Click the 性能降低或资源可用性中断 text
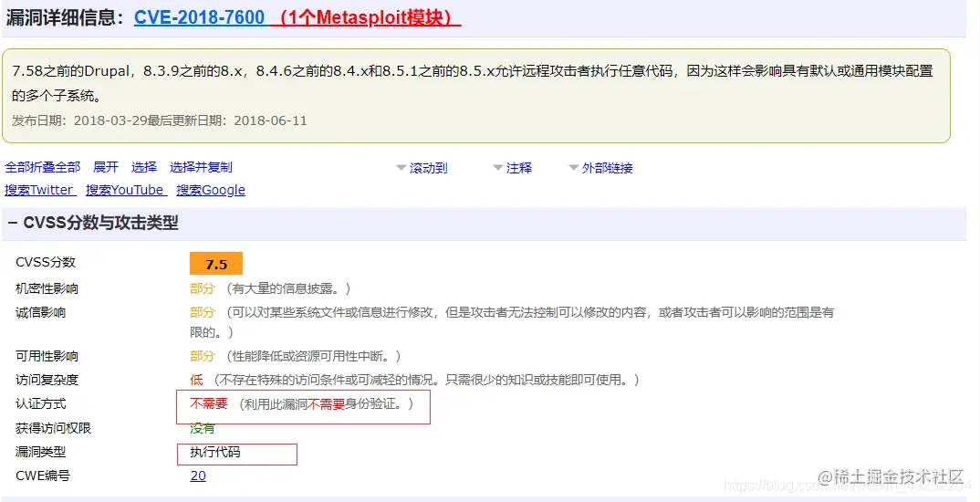The width and height of the screenshot is (980, 502). coord(313,356)
